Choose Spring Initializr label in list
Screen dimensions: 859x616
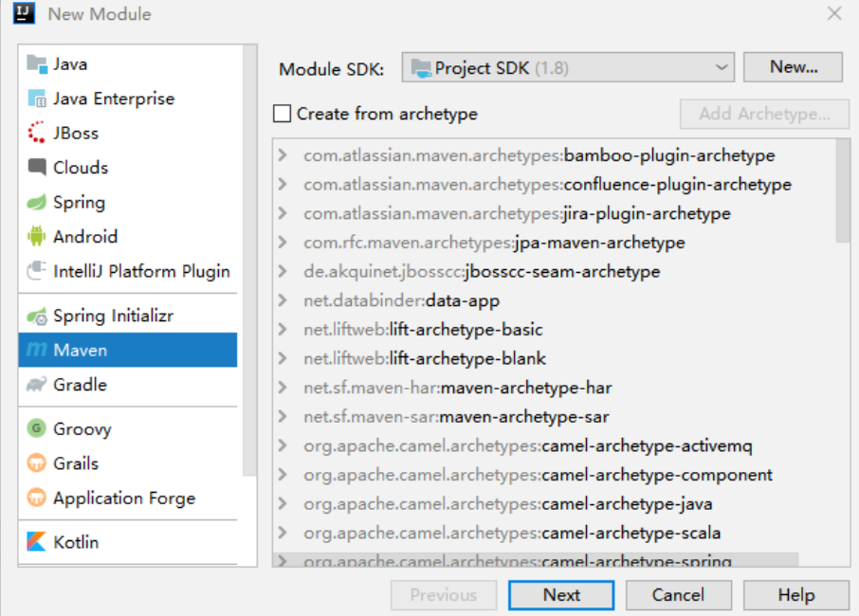tap(114, 316)
